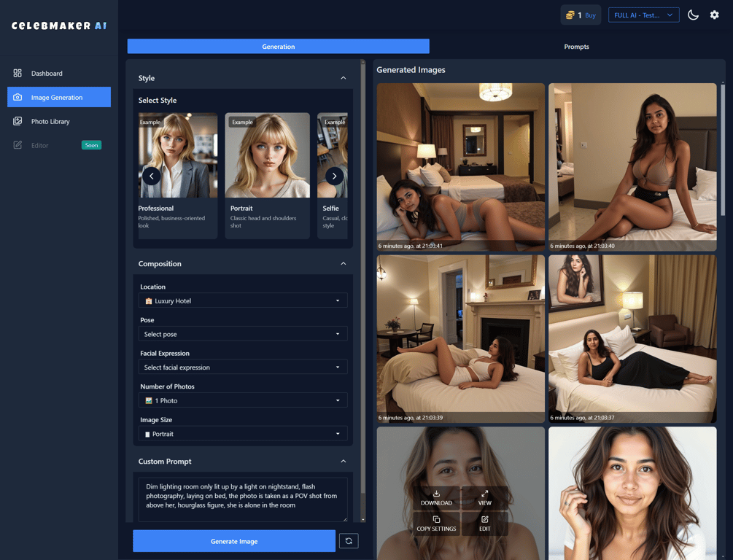Open the Location dropdown set to Luxury Hotel
The image size is (733, 560).
(242, 300)
